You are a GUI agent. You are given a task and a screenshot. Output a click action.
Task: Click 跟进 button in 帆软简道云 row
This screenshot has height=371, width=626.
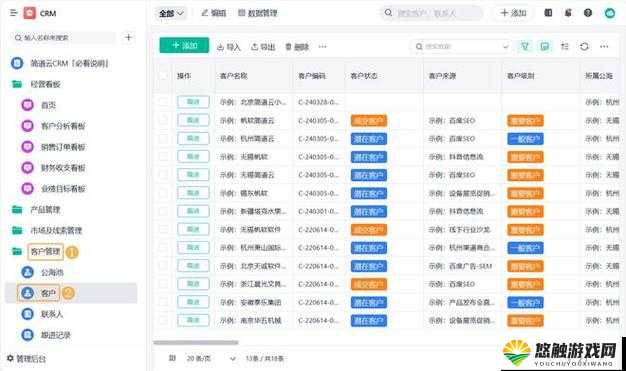click(x=193, y=120)
